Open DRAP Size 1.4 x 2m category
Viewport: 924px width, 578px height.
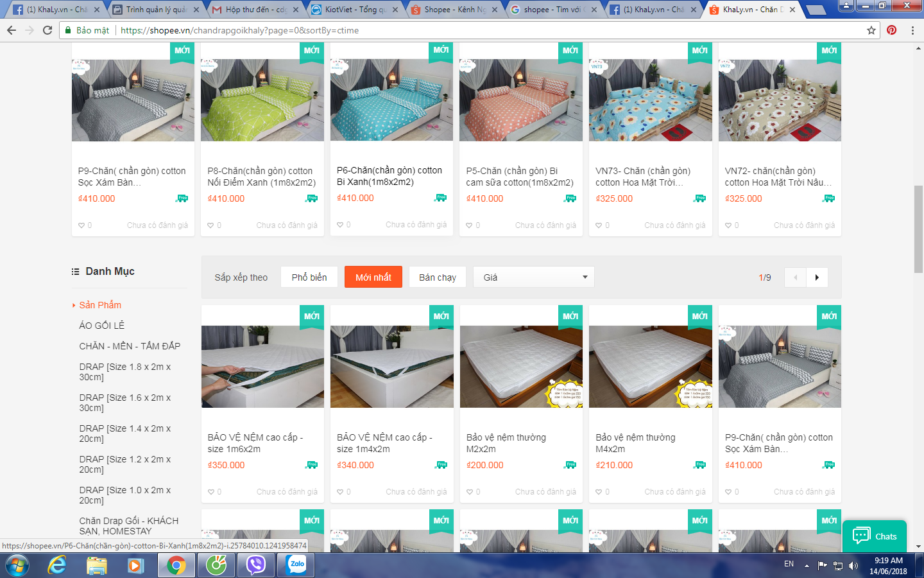(x=125, y=433)
